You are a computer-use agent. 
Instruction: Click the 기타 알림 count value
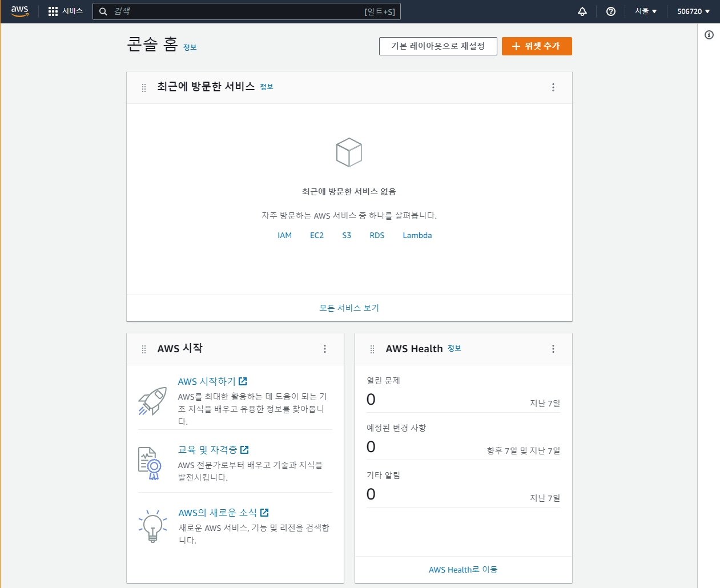pyautogui.click(x=371, y=494)
